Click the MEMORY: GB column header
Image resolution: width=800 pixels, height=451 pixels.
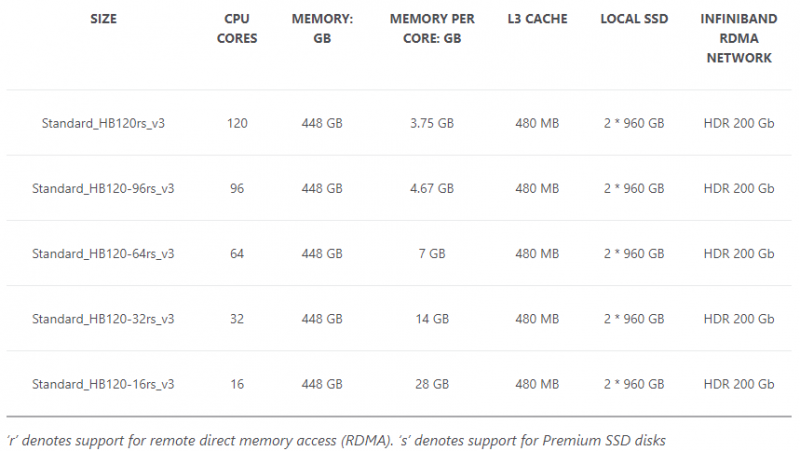322,29
